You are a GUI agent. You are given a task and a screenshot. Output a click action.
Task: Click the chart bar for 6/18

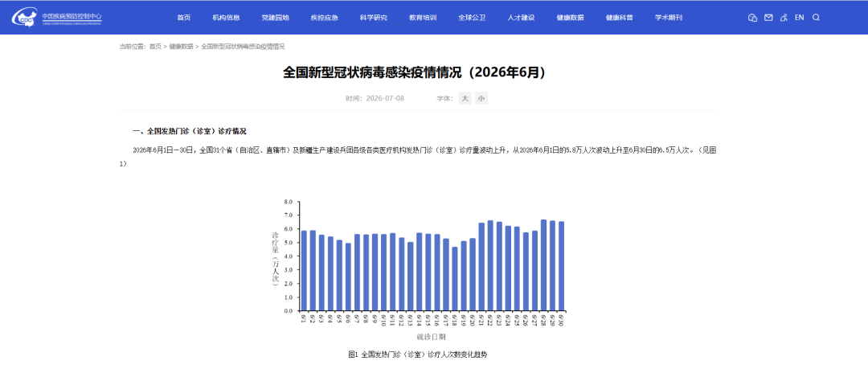(454, 279)
